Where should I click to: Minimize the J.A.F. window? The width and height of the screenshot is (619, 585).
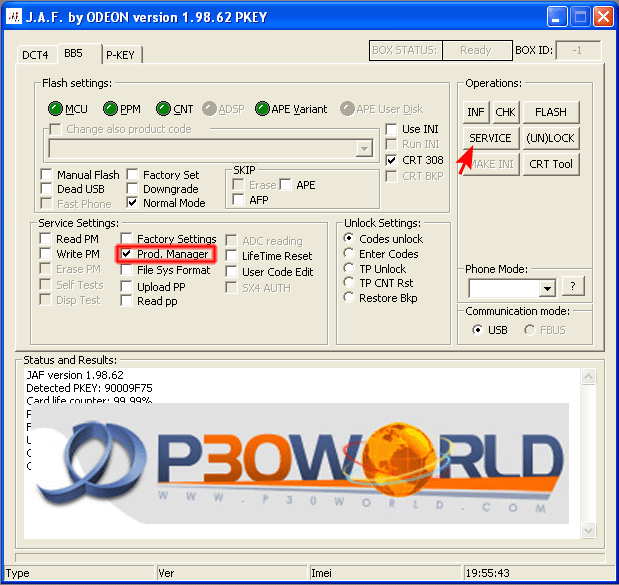557,17
